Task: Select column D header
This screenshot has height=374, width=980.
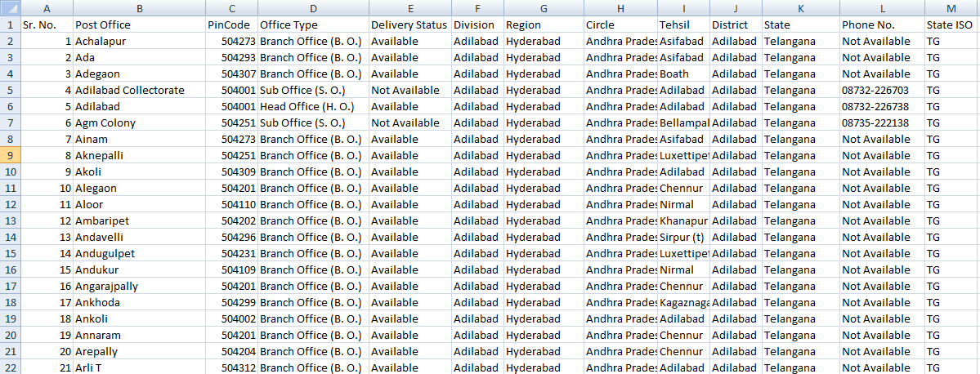Action: tap(312, 8)
